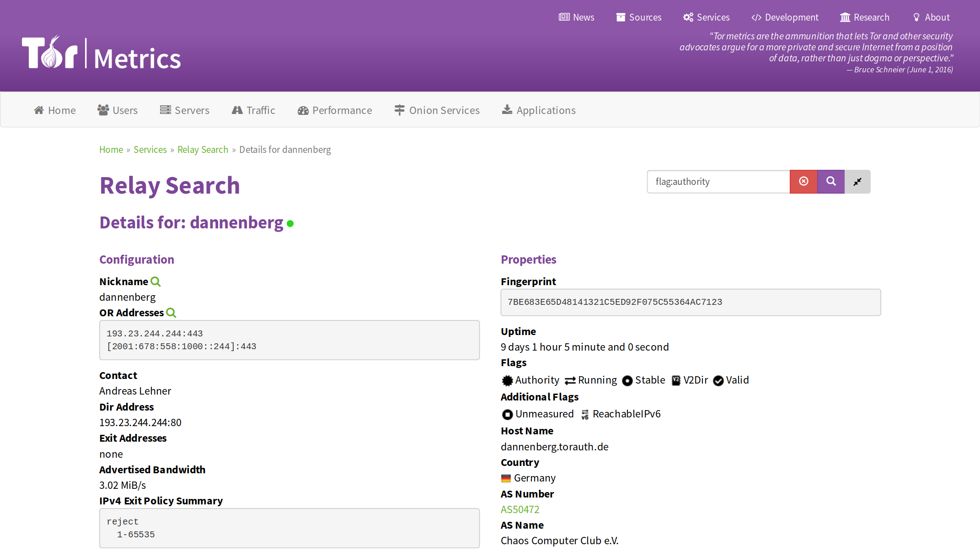This screenshot has width=980, height=552.
Task: Click the magnifier search button
Action: (x=831, y=182)
